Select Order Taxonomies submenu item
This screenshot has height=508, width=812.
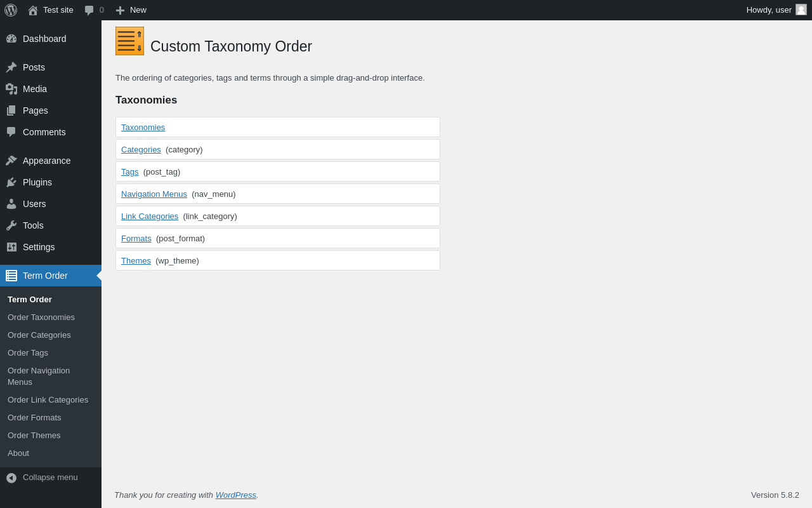41,317
